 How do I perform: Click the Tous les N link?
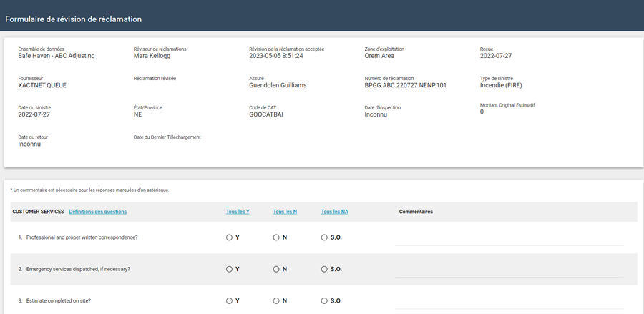(285, 212)
